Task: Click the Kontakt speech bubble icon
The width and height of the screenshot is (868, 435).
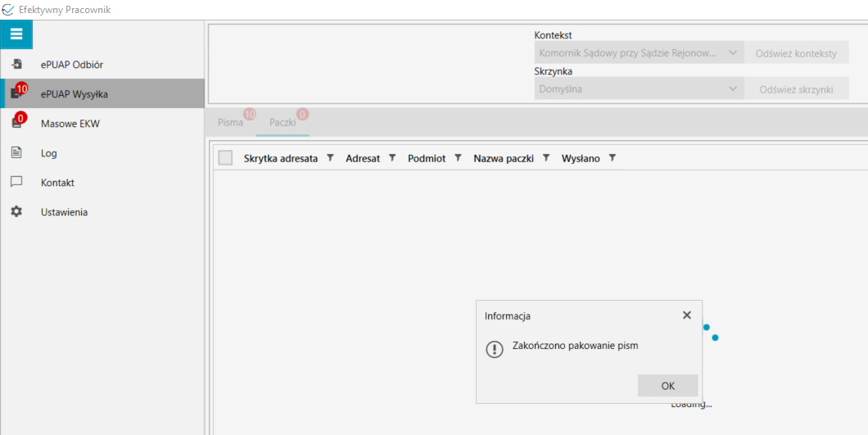Action: coord(16,182)
